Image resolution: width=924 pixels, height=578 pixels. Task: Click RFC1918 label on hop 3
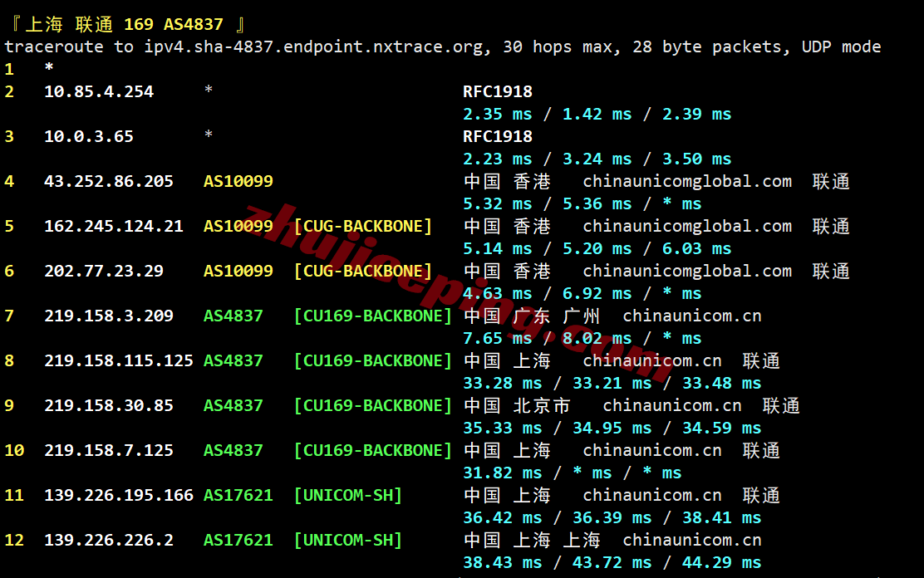tap(498, 137)
